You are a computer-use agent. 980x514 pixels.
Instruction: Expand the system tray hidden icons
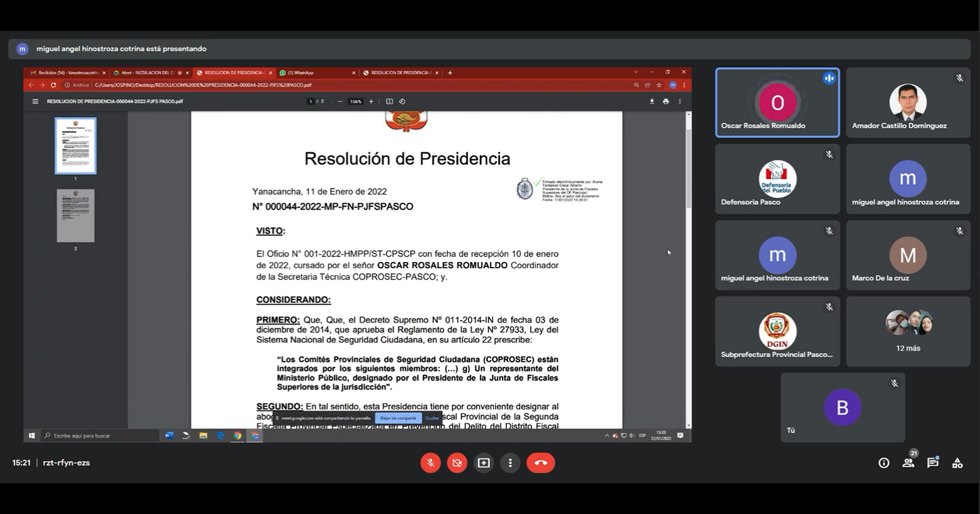pos(606,436)
